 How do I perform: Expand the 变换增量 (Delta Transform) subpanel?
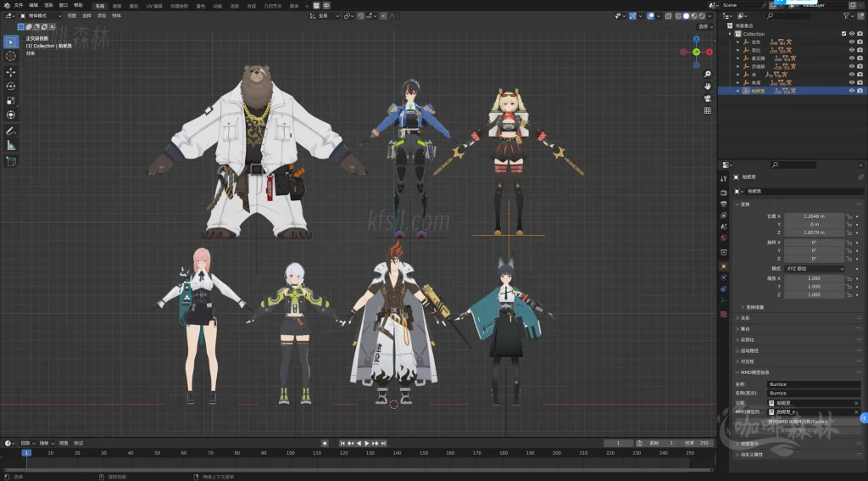pyautogui.click(x=754, y=307)
